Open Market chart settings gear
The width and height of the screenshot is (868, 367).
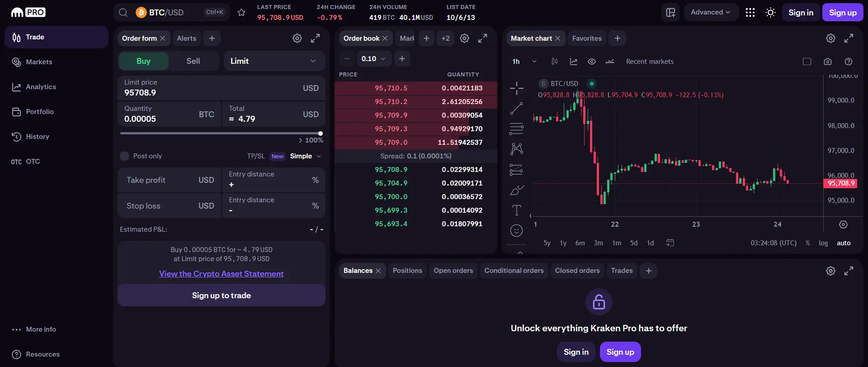(830, 38)
